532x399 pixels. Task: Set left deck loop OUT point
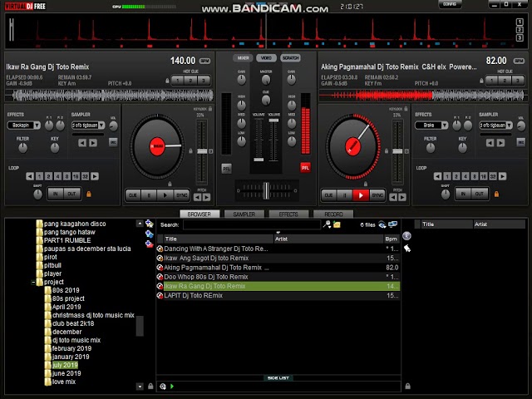pyautogui.click(x=72, y=194)
